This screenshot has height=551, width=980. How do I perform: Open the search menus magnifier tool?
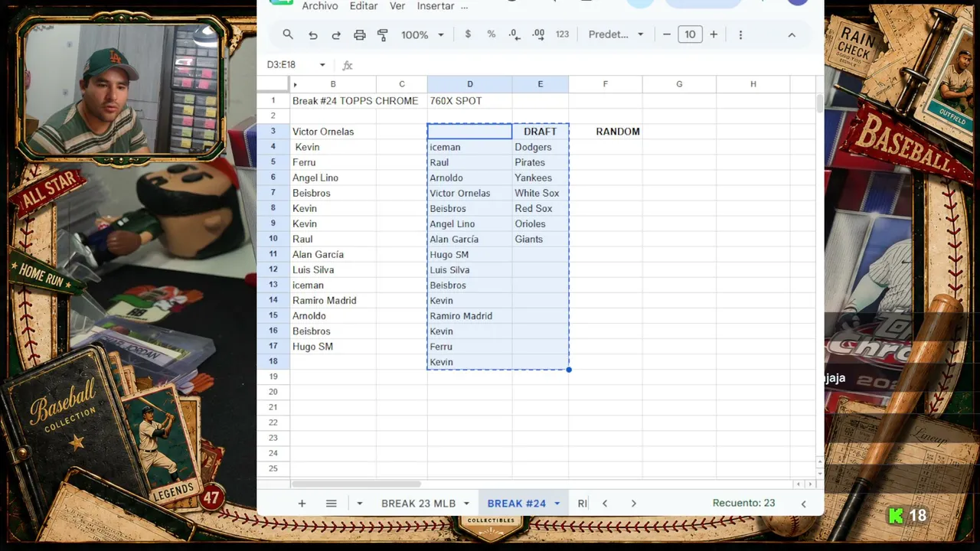point(288,34)
